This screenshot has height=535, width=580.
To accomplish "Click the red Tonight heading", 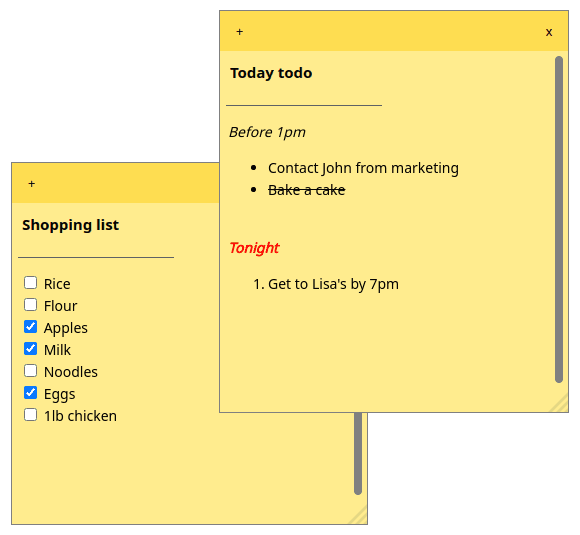I will click(254, 248).
